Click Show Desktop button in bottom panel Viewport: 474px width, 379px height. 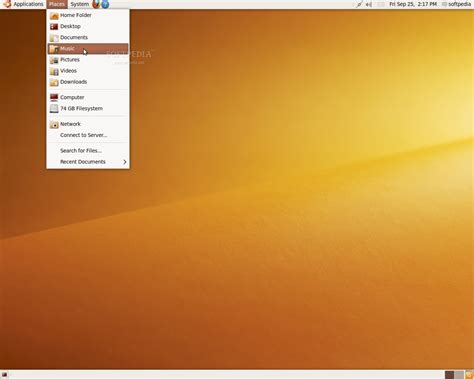4,375
